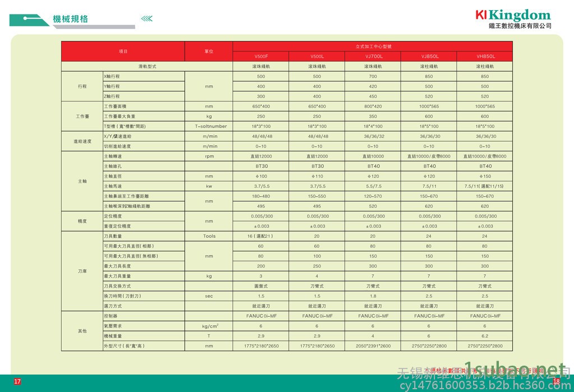
Task: Click page number 18
Action: coord(557,381)
